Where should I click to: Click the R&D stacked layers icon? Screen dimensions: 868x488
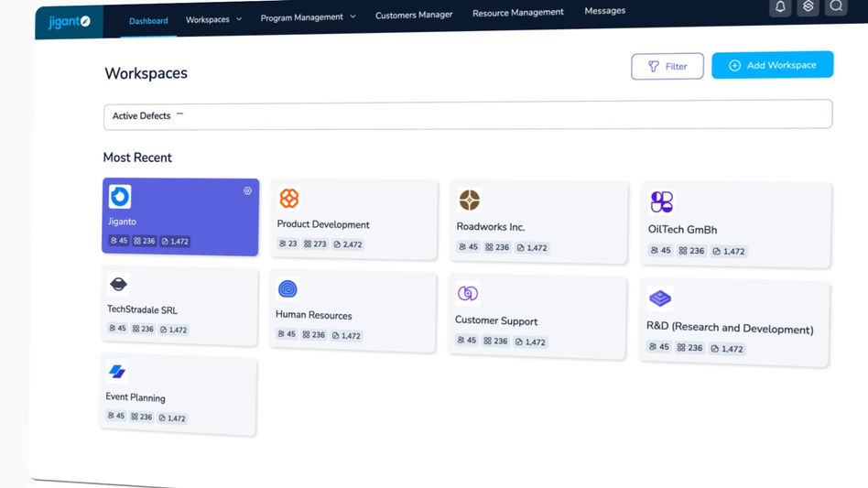[x=660, y=298]
